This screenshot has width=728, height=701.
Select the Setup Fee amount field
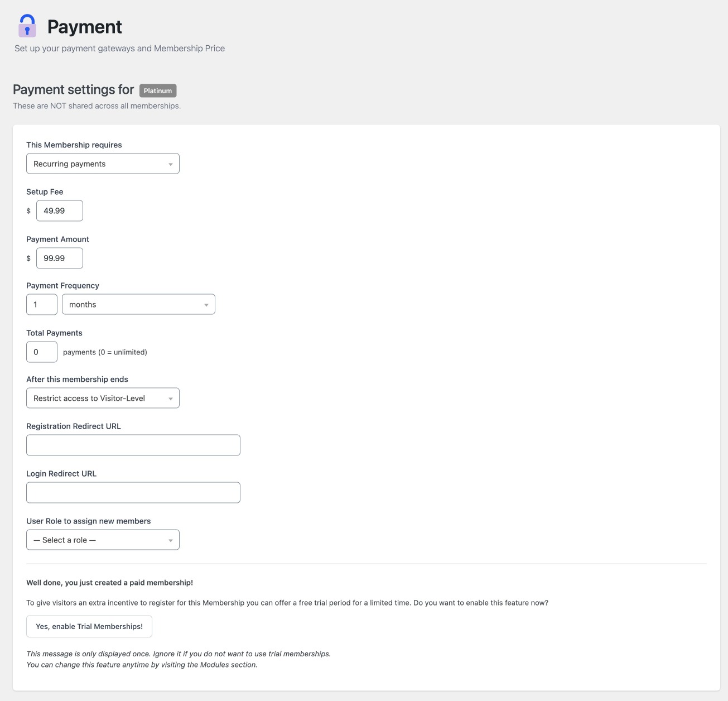pyautogui.click(x=59, y=210)
